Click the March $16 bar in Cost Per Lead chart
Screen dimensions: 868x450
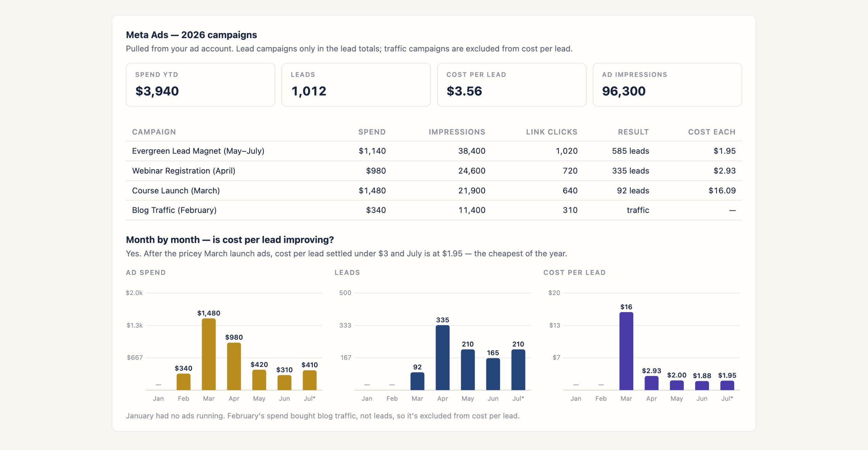point(626,351)
